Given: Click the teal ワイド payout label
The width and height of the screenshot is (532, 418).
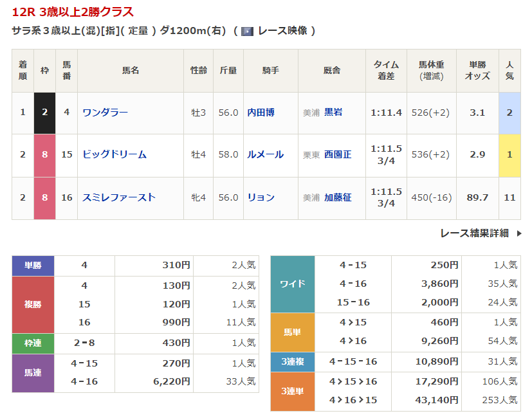Looking at the screenshot, I should pyautogui.click(x=293, y=284).
